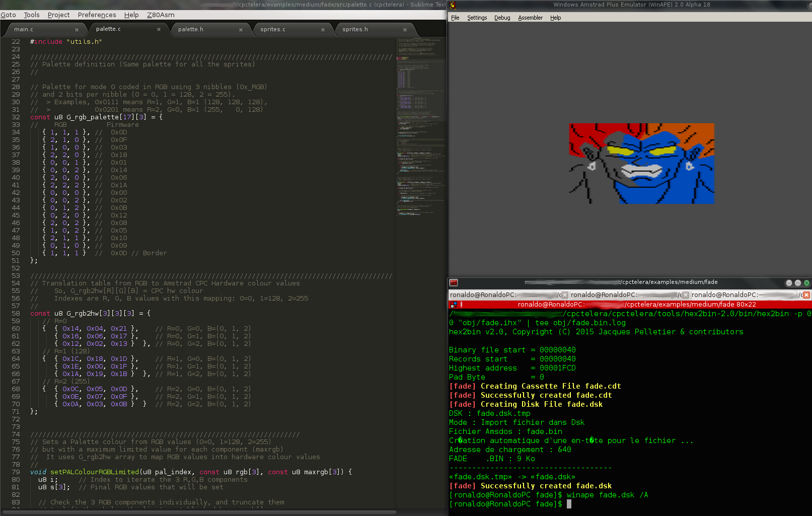
Task: Close the main.c editor tab
Action: [x=77, y=30]
